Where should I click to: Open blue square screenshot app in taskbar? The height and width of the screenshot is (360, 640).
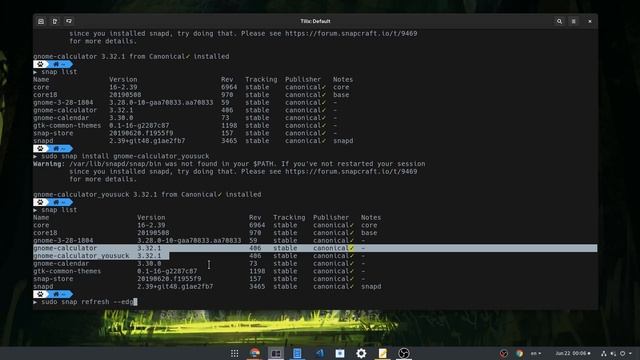click(340, 353)
